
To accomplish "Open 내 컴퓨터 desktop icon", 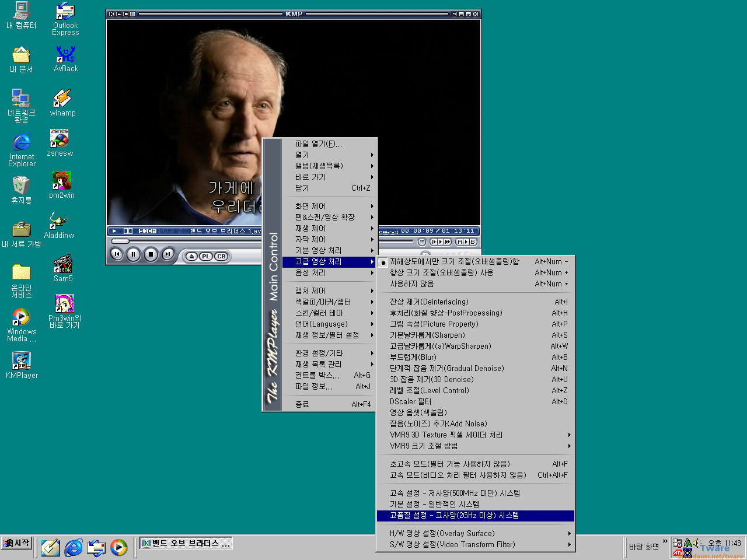I will pyautogui.click(x=22, y=16).
